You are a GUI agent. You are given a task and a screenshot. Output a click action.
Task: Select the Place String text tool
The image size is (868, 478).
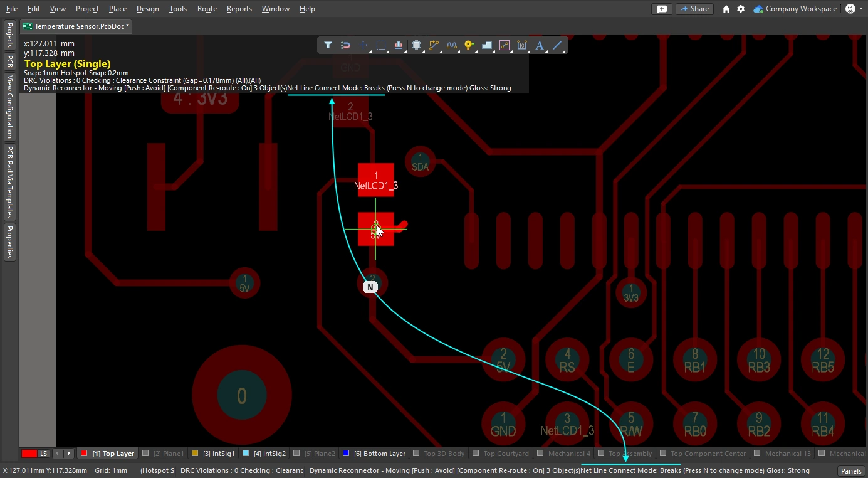point(540,45)
